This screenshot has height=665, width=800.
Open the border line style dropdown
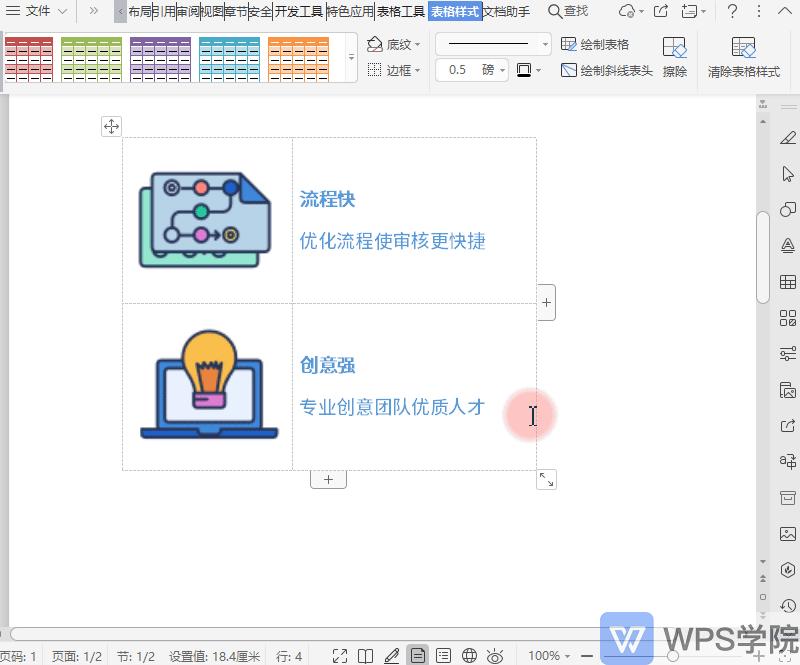tap(545, 44)
